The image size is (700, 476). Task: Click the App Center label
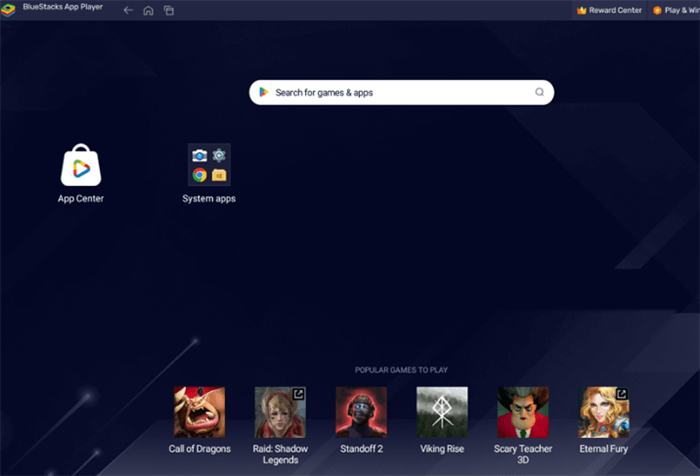click(81, 199)
